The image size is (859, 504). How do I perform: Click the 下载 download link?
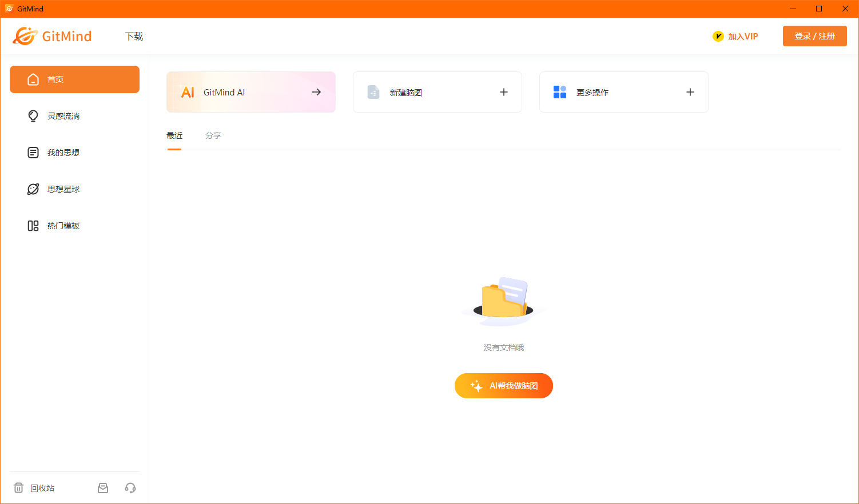134,37
